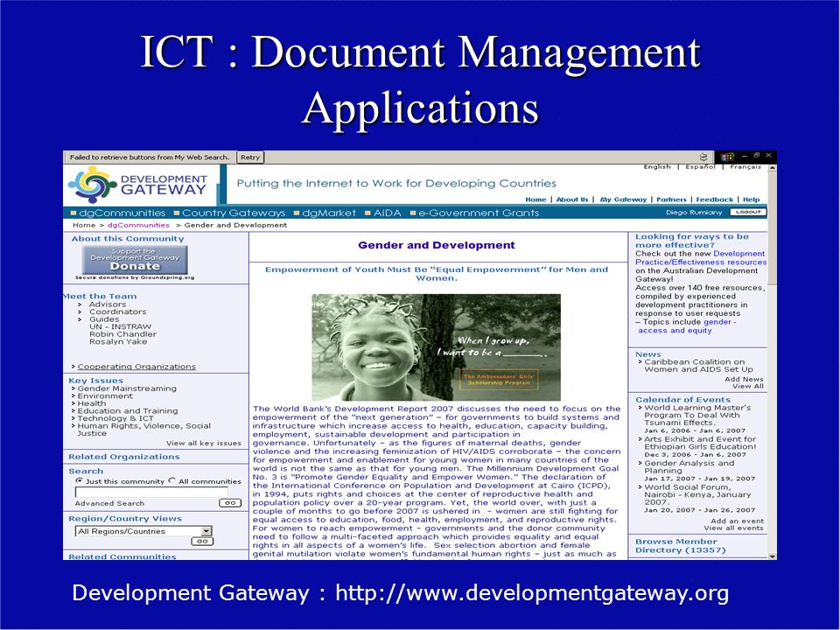The width and height of the screenshot is (840, 630).
Task: Open the Guides team link
Action: click(x=104, y=319)
